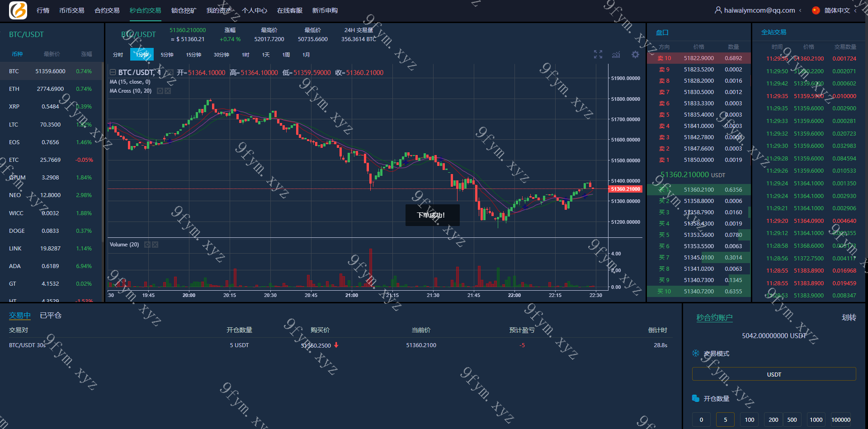Viewport: 868px width, 429px height.
Task: Click the red down arrow beside 51360.2500
Action: [x=336, y=345]
